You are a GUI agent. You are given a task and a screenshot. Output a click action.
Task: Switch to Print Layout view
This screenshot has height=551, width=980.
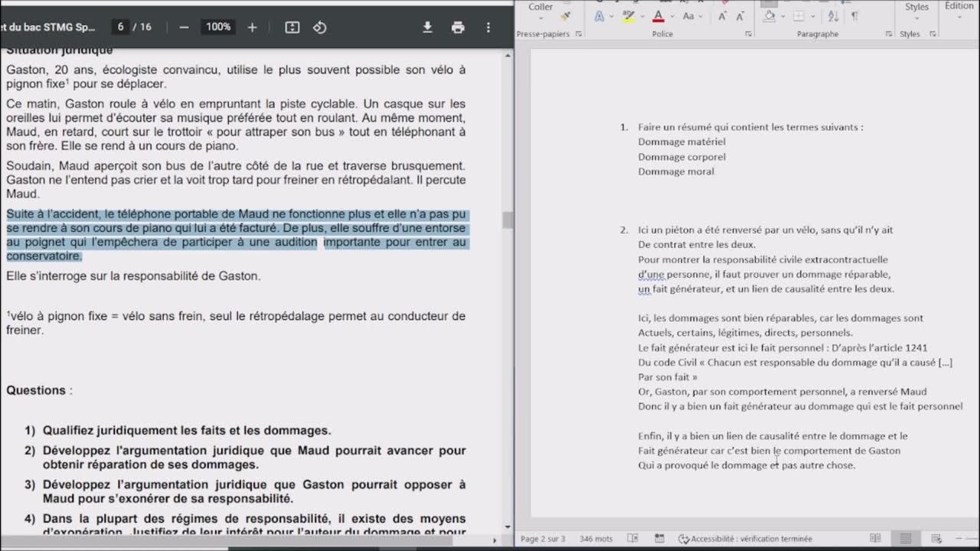[906, 539]
